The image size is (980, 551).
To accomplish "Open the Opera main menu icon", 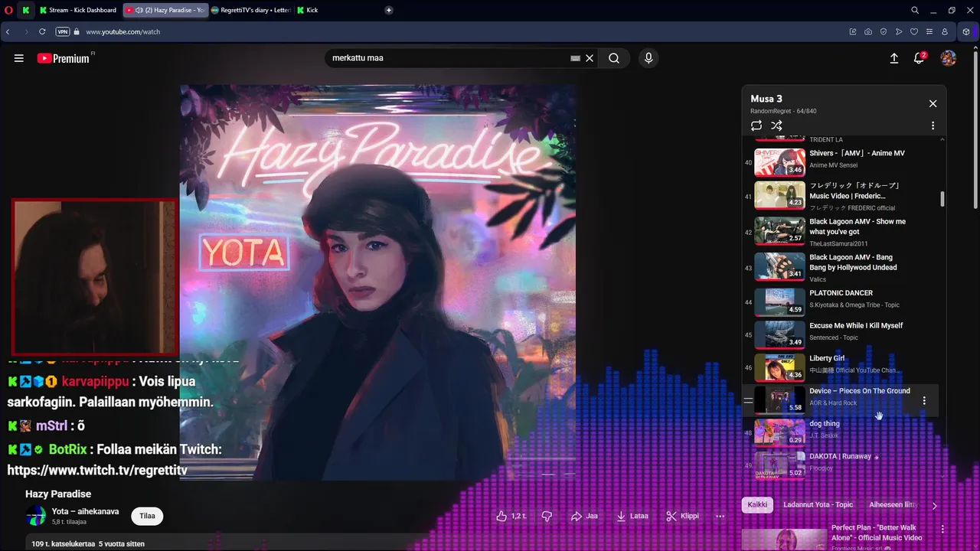I will pos(8,10).
